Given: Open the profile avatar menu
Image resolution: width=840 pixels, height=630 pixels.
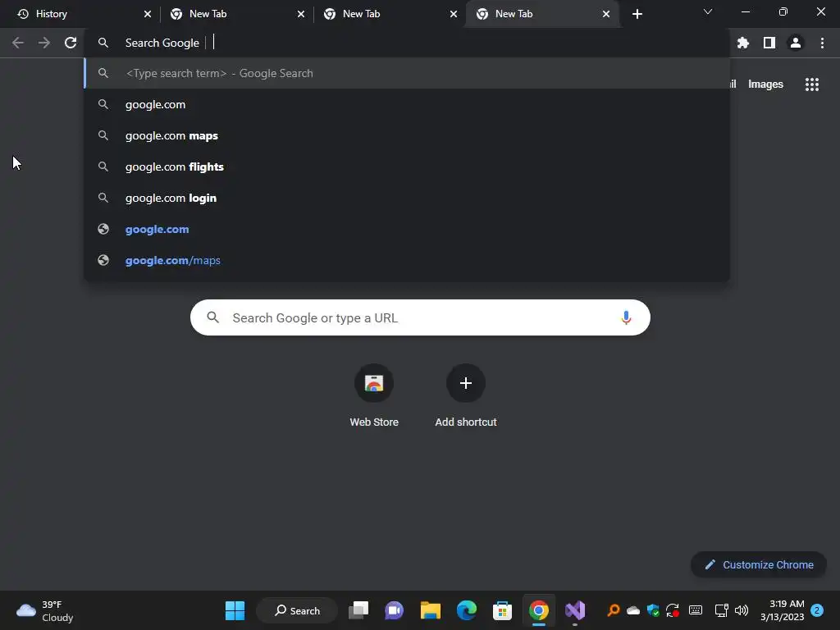Looking at the screenshot, I should point(796,43).
